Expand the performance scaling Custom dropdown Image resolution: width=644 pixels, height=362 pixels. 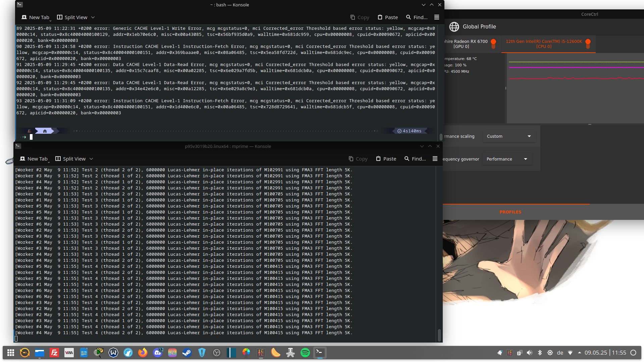[509, 136]
